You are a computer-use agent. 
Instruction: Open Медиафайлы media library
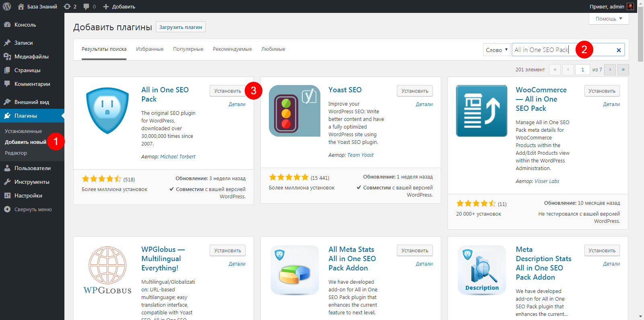(x=32, y=56)
